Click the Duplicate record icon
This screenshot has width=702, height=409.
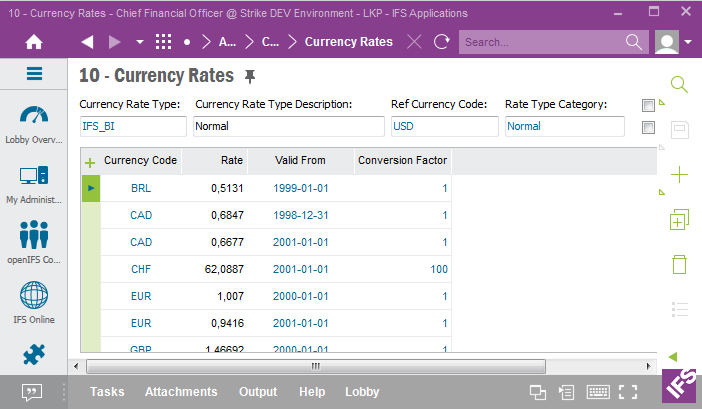(679, 220)
